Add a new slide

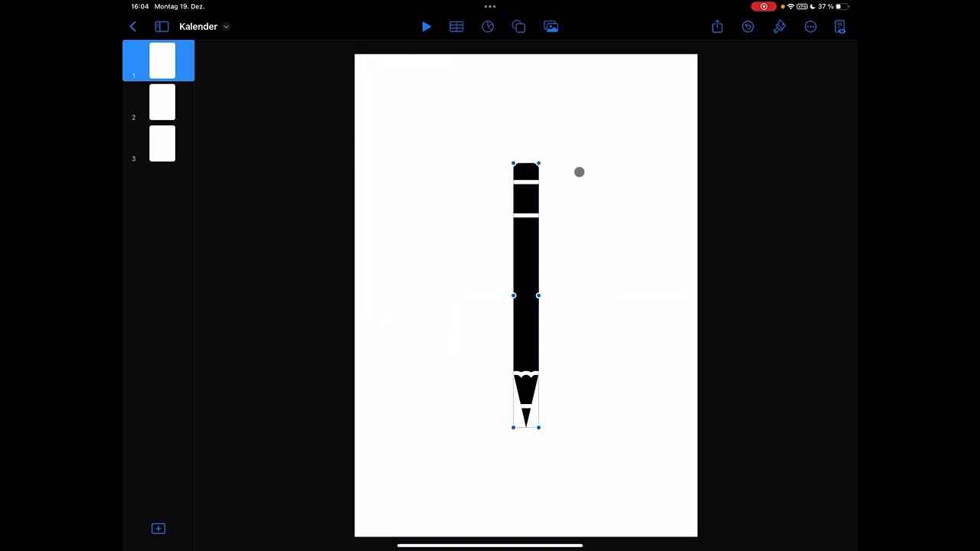158,529
